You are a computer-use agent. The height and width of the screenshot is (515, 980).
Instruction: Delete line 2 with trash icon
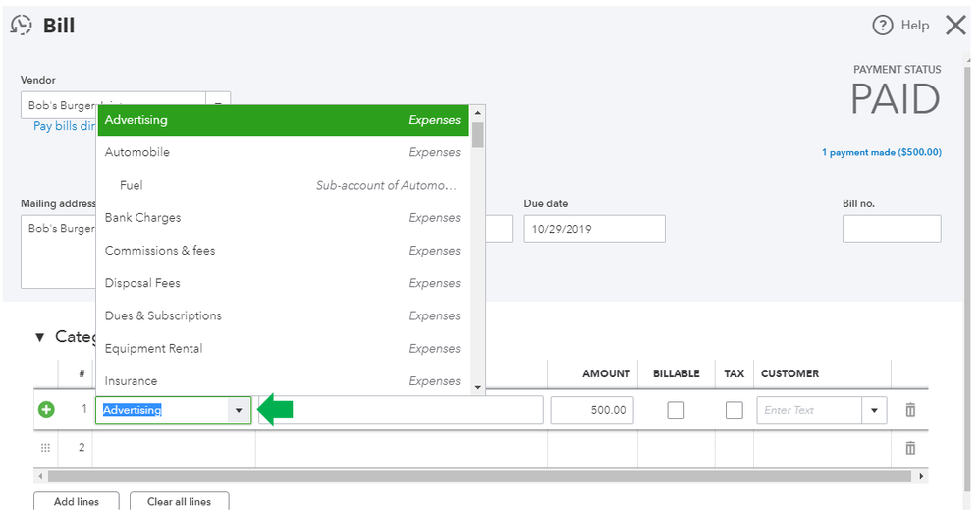(910, 448)
